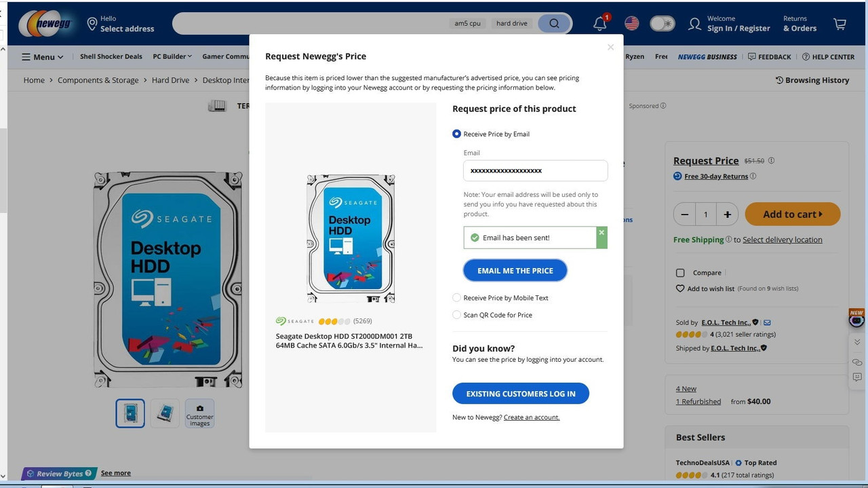Open Gamer Community nav item
Image resolution: width=868 pixels, height=488 pixels.
point(226,56)
